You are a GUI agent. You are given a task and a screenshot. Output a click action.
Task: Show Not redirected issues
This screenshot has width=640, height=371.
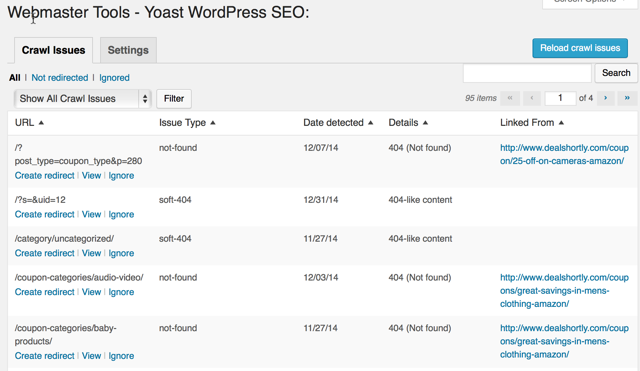60,78
